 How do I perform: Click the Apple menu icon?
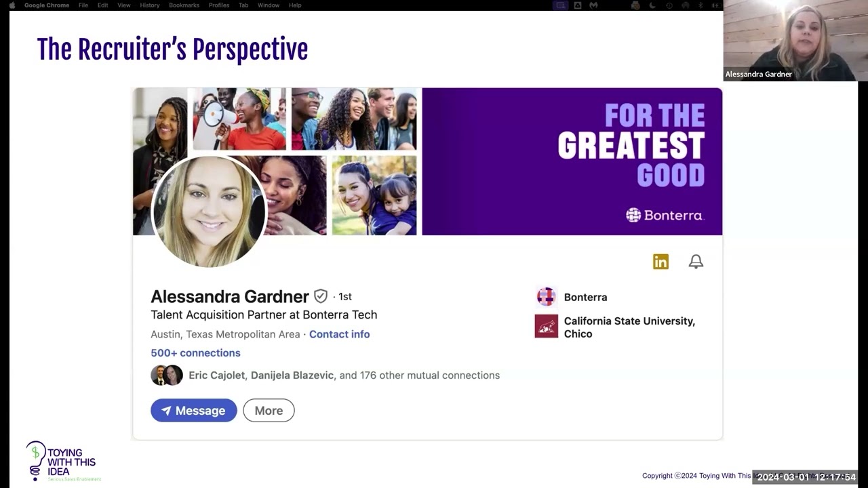12,5
